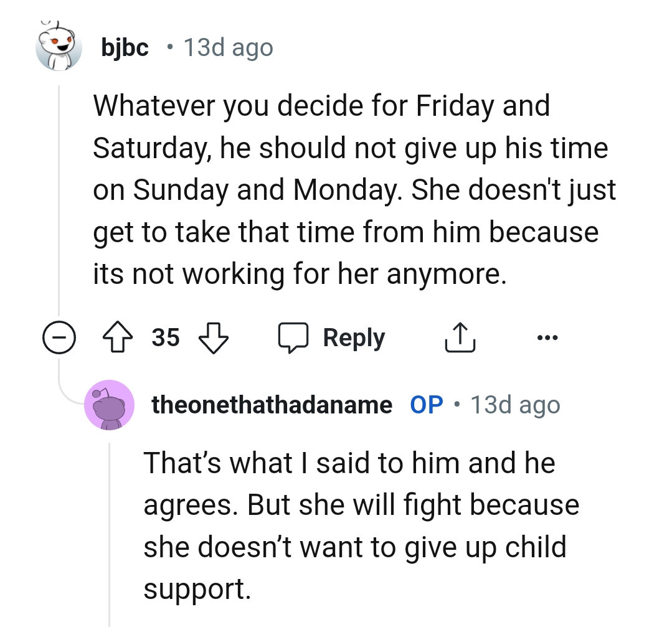Click the Reply button
The height and width of the screenshot is (627, 672).
(x=354, y=337)
